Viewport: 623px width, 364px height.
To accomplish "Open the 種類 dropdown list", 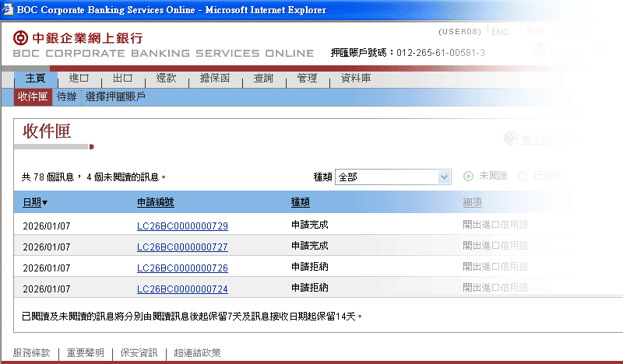I will tap(444, 177).
